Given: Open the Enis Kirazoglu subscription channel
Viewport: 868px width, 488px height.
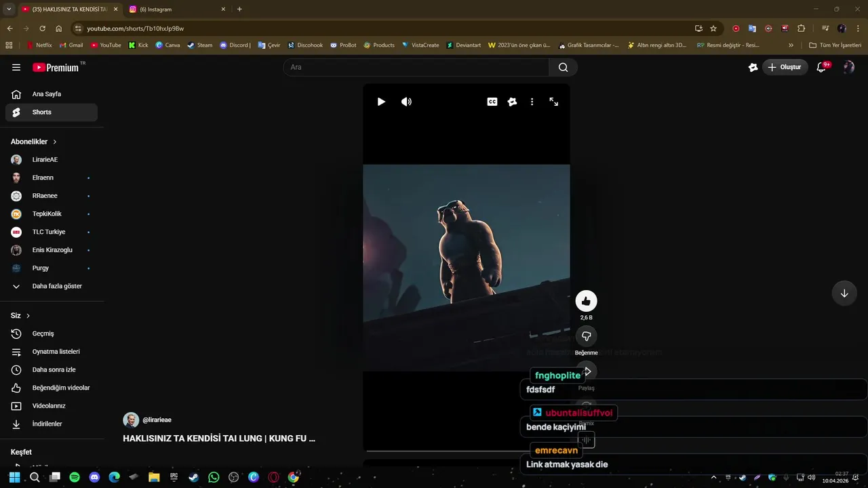Looking at the screenshot, I should (x=52, y=250).
